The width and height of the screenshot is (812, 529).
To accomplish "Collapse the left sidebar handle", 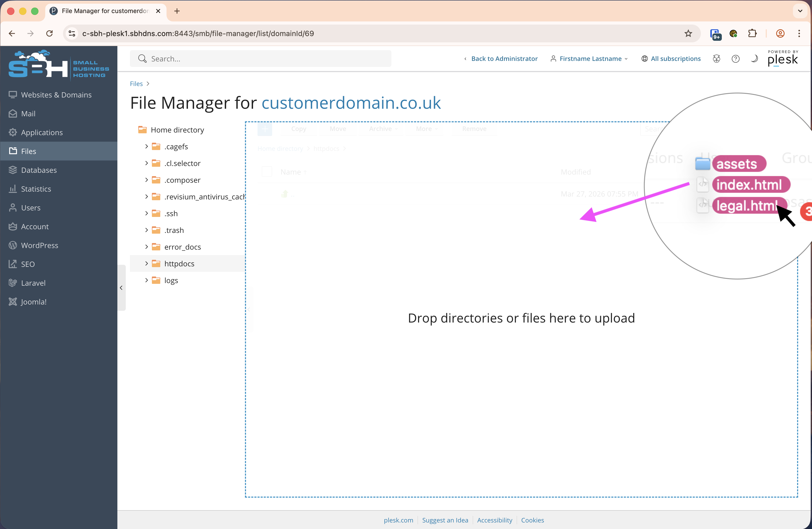I will coord(121,287).
